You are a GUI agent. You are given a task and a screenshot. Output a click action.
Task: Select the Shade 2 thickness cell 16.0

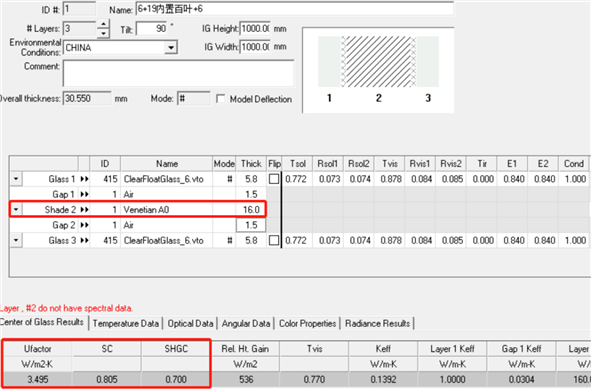[x=251, y=210]
